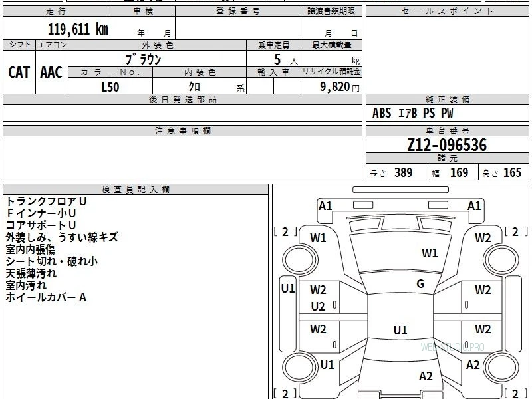The width and height of the screenshot is (532, 399).
Task: Select the エアコン header label
Action: pyautogui.click(x=52, y=45)
